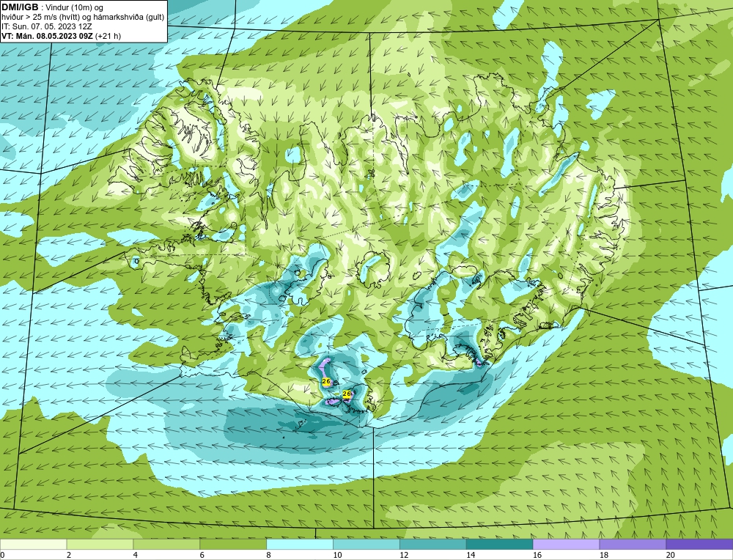The height and width of the screenshot is (560, 733).
Task: Select the 8–10 m/s light cyan swatch
Action: 300,544
